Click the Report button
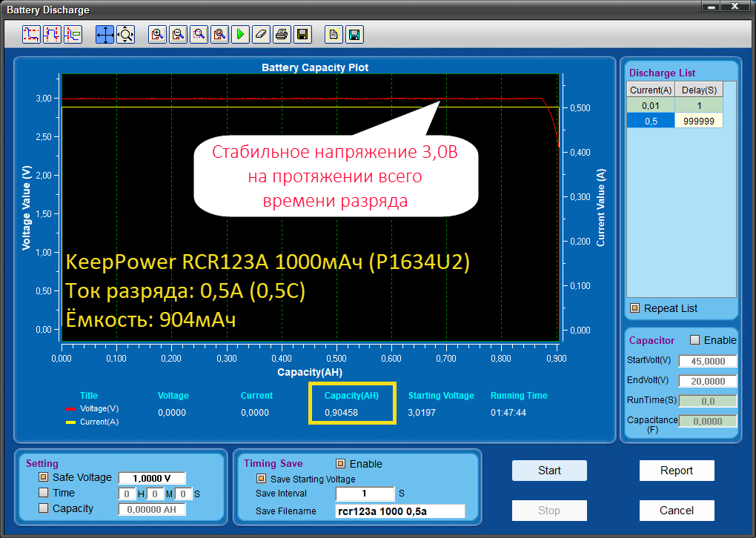The height and width of the screenshot is (538, 756). coord(677,471)
